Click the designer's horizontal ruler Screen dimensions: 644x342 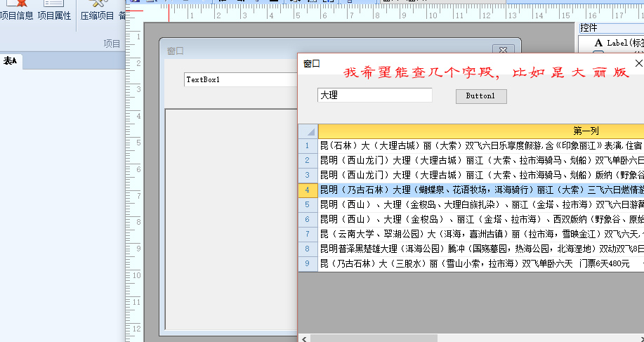pos(393,13)
